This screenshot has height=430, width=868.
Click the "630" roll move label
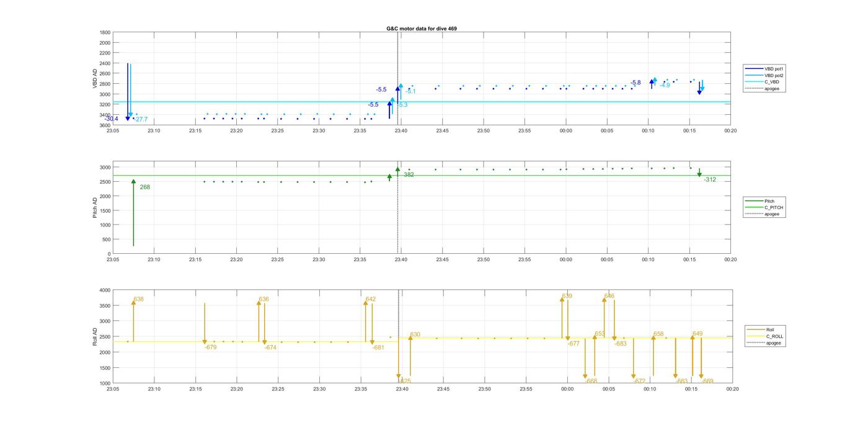point(415,335)
